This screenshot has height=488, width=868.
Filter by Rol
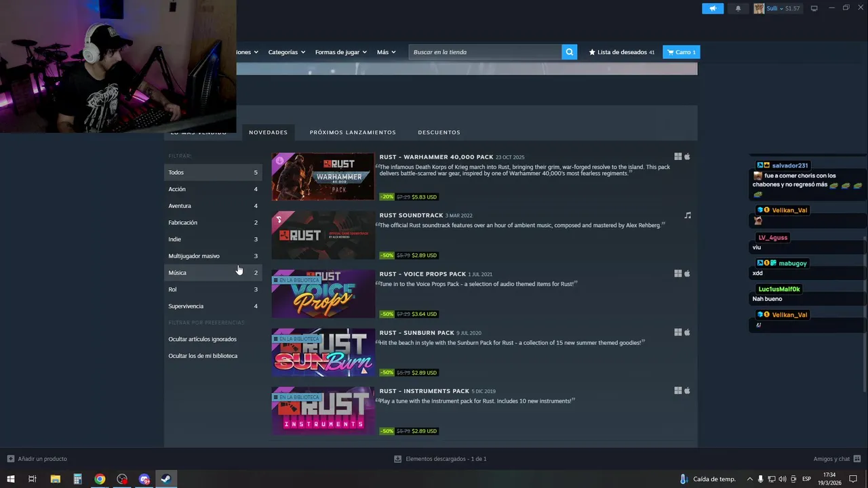[x=213, y=289]
